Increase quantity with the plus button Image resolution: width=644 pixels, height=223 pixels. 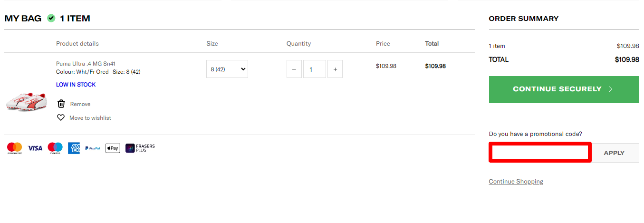pos(335,69)
